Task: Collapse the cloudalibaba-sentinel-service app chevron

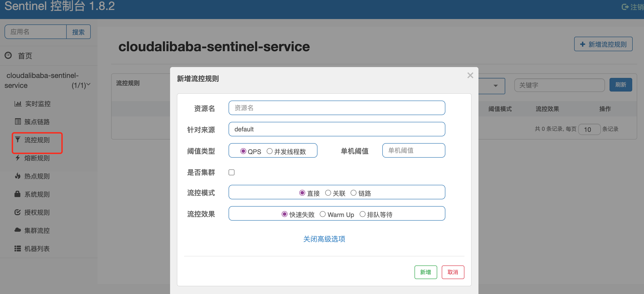Action: [x=88, y=84]
